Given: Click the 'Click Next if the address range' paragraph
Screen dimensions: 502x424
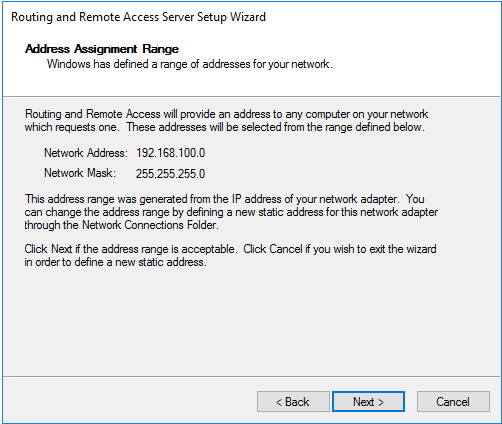Looking at the screenshot, I should tap(230, 255).
